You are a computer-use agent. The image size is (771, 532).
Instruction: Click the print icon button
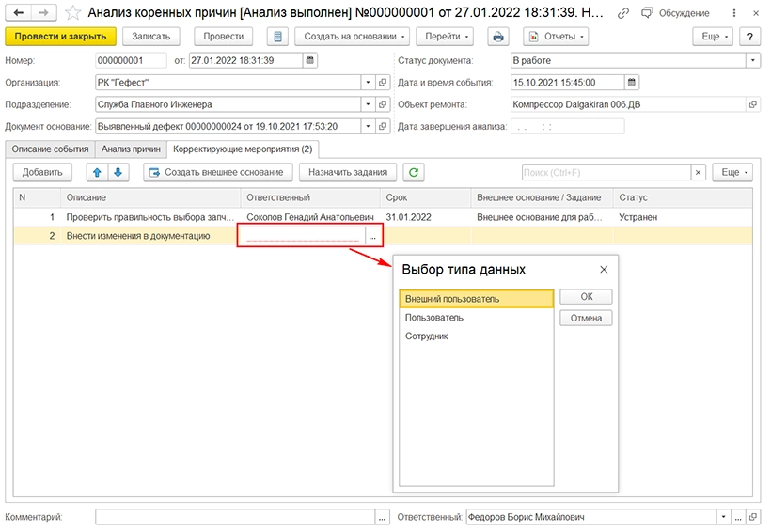(x=498, y=37)
